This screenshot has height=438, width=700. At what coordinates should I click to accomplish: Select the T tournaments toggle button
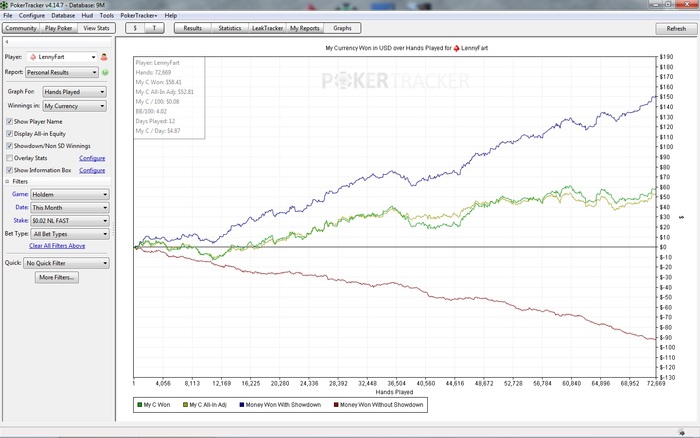pos(154,28)
